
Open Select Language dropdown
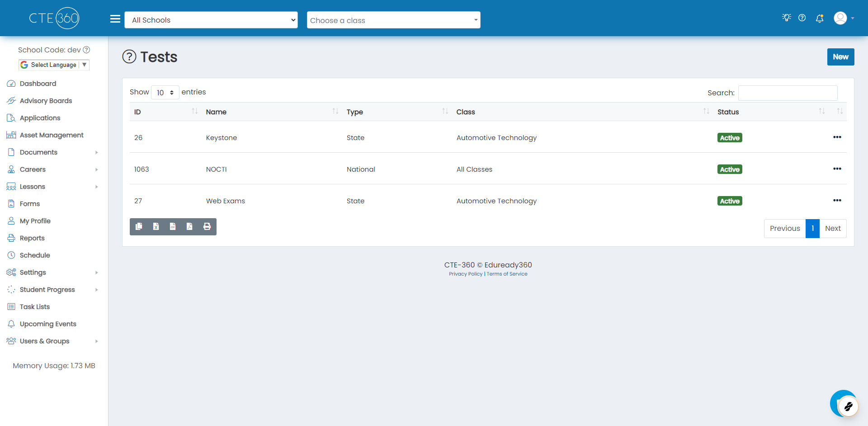pyautogui.click(x=54, y=65)
